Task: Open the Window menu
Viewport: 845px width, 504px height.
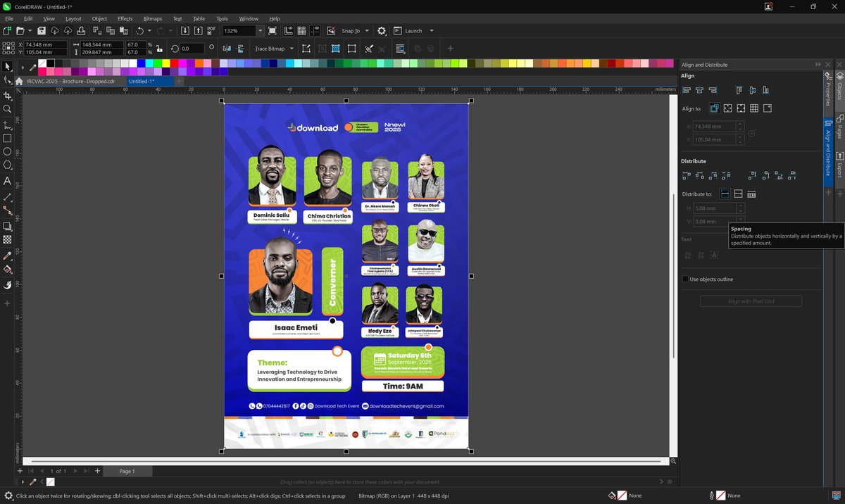Action: click(249, 18)
